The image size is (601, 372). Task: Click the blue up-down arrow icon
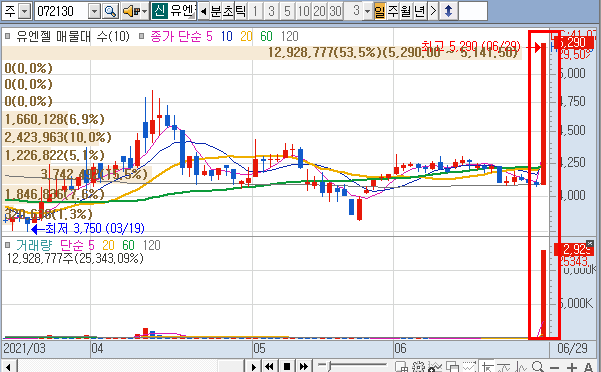point(448,11)
